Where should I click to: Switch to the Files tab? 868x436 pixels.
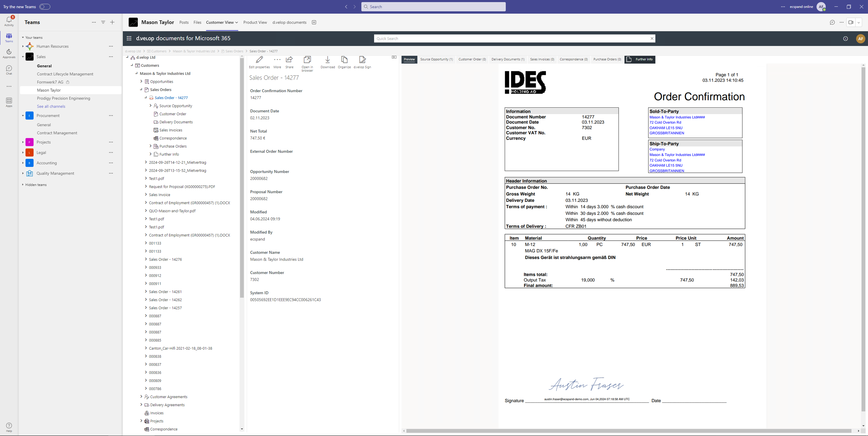tap(197, 22)
